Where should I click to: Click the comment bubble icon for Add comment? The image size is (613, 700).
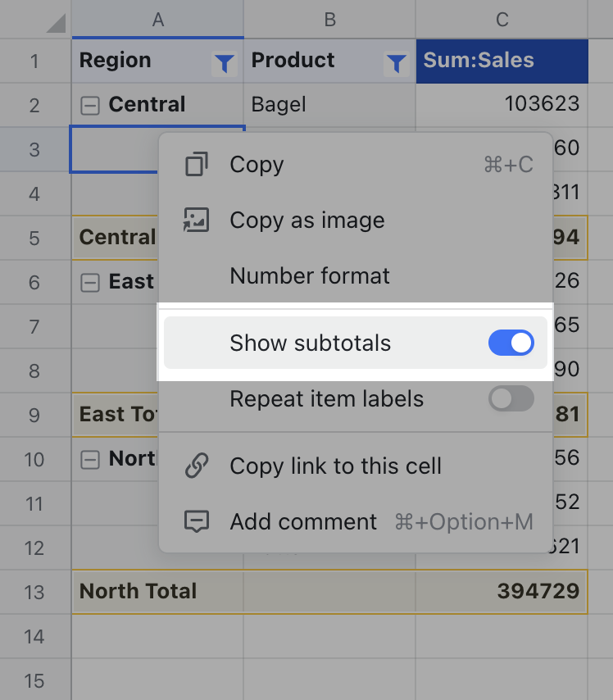[x=196, y=521]
